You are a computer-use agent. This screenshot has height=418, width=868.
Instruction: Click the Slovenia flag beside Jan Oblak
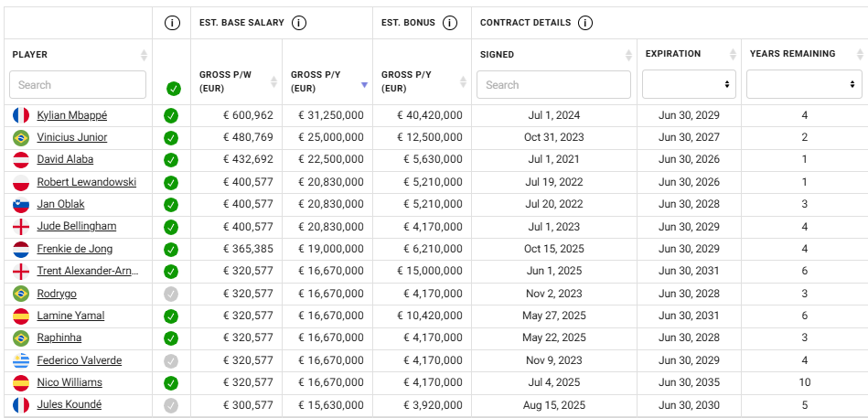click(x=21, y=205)
